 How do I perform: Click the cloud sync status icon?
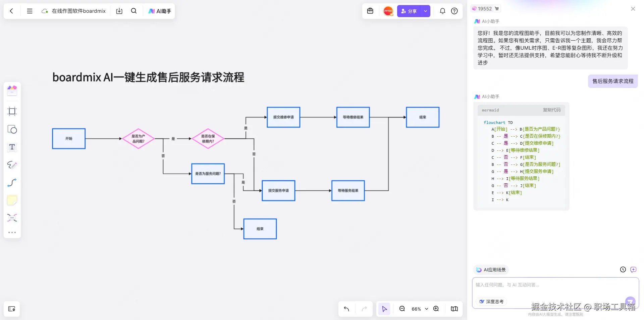(45, 11)
